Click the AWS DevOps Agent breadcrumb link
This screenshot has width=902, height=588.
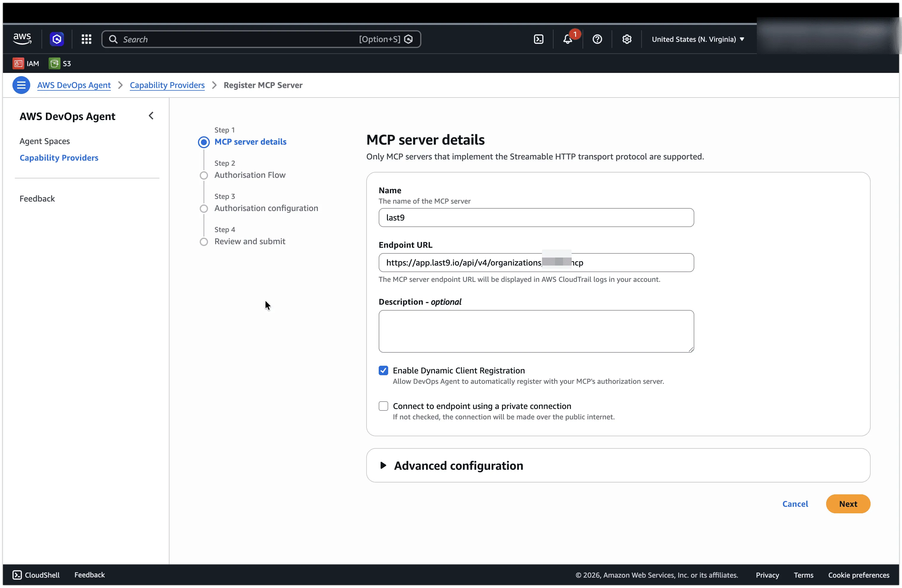click(x=74, y=85)
